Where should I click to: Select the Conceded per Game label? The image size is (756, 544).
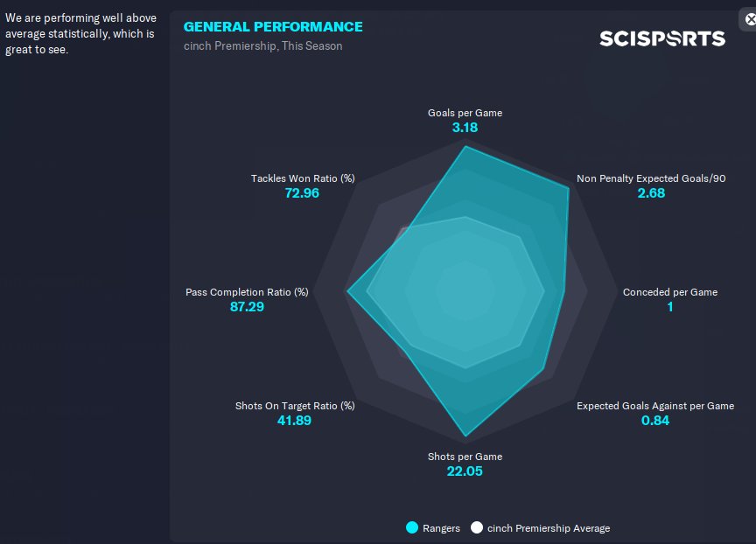pyautogui.click(x=669, y=292)
